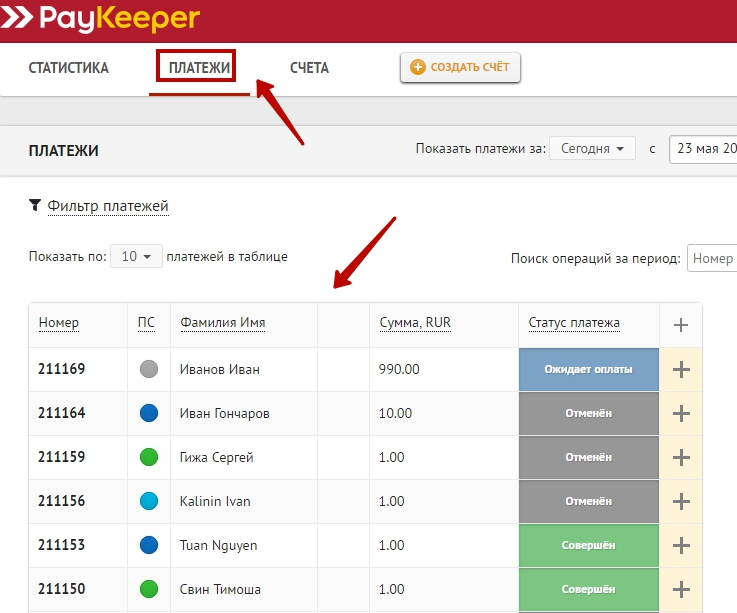Open the rows-per-page dropdown showing 10

(136, 257)
